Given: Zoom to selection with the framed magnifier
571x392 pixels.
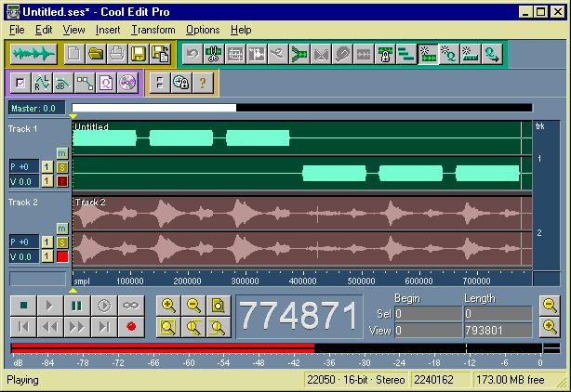Looking at the screenshot, I should pyautogui.click(x=168, y=327).
